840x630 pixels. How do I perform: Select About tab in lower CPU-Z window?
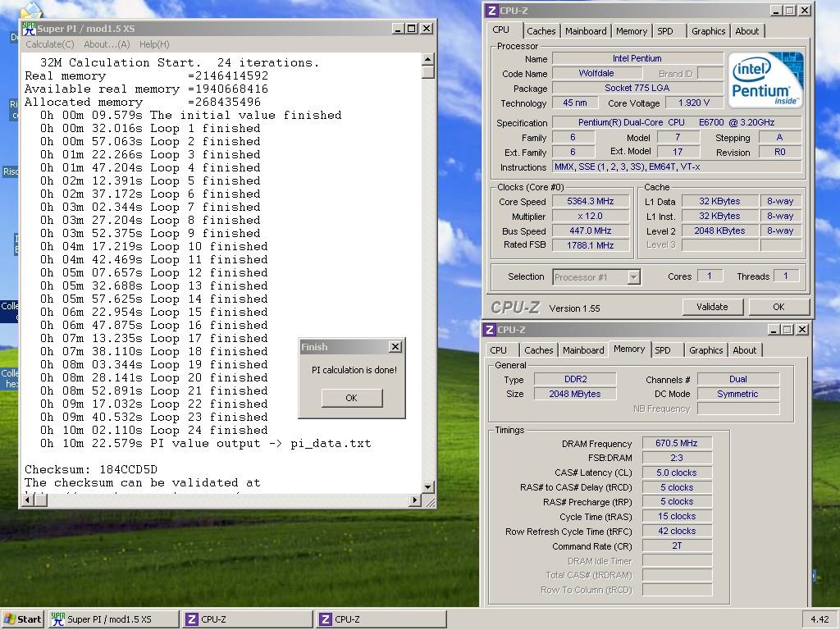pyautogui.click(x=745, y=350)
